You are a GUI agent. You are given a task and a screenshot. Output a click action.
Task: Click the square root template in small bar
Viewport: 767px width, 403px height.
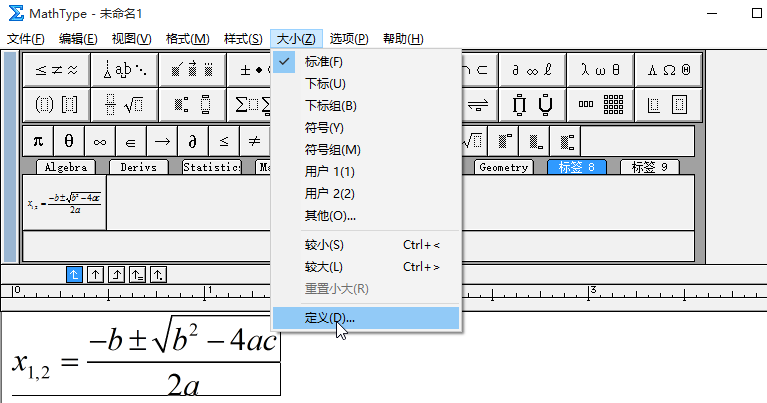[474, 141]
